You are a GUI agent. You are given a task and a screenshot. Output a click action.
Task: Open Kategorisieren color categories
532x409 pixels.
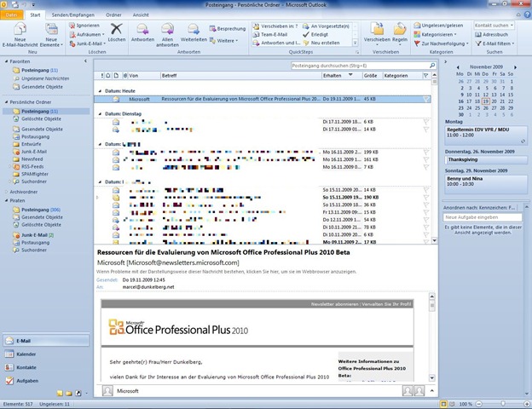pos(435,34)
